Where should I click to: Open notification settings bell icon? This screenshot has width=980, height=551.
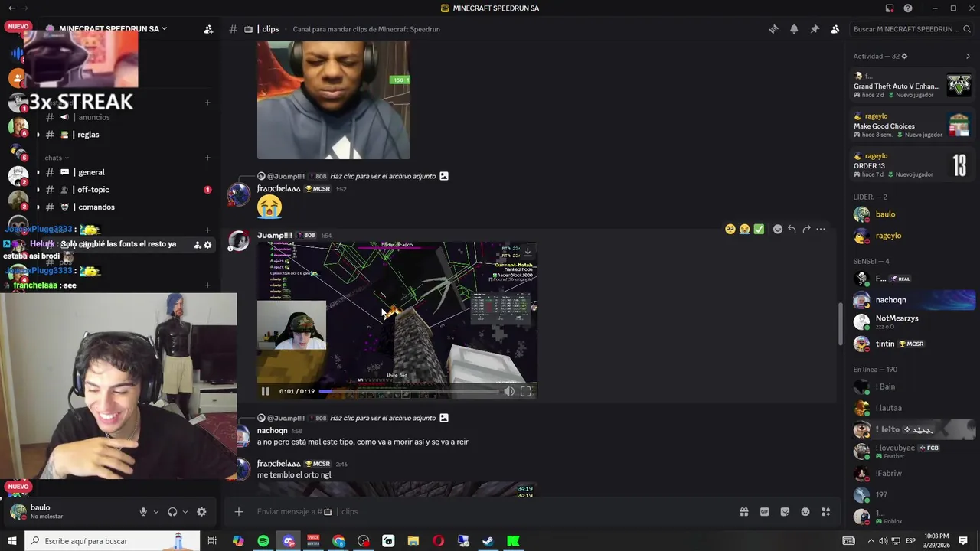tap(794, 29)
